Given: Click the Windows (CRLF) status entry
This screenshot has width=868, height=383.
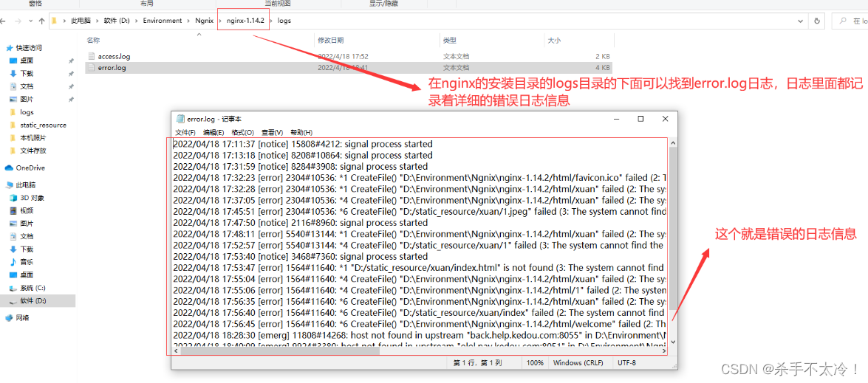Looking at the screenshot, I should [579, 363].
